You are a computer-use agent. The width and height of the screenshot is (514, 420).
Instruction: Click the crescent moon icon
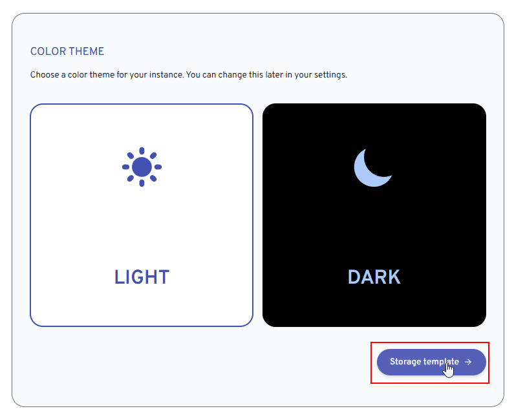373,168
